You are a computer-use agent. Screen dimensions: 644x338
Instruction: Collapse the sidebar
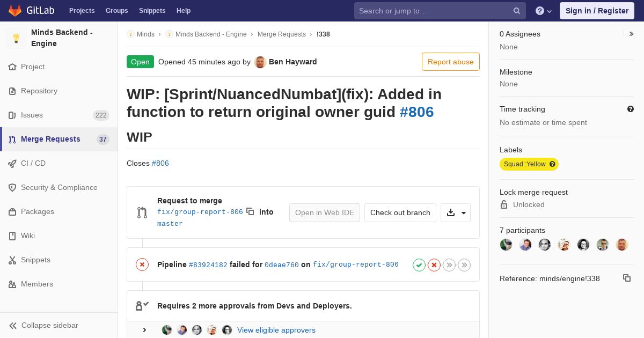point(59,325)
